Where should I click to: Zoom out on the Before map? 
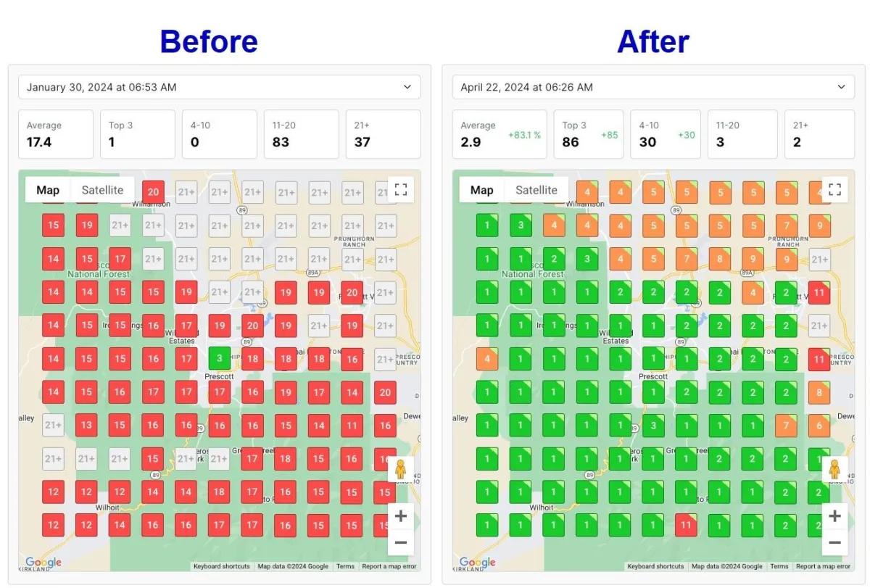coord(400,542)
